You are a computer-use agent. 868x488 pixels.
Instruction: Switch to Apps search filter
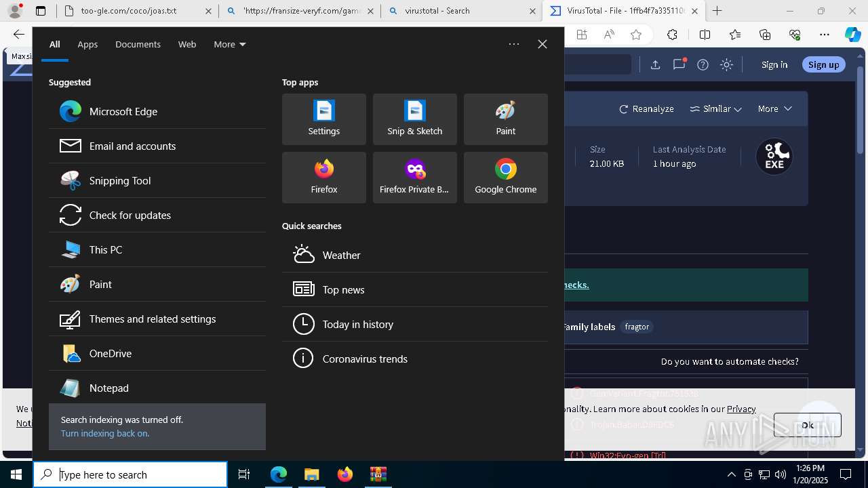click(x=87, y=44)
